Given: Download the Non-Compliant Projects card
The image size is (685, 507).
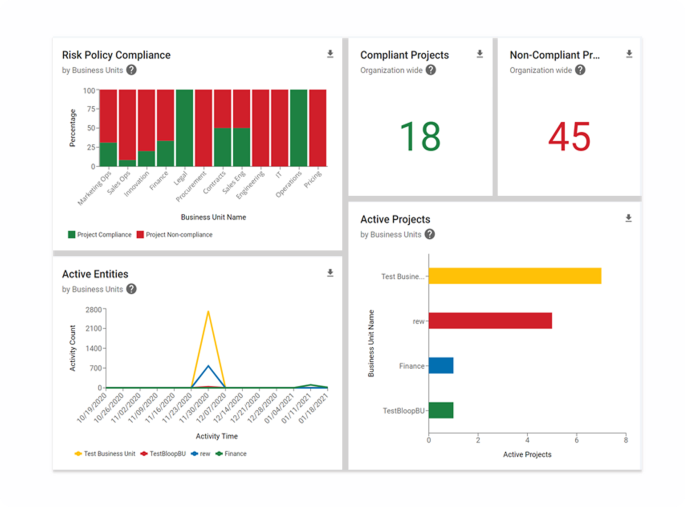Looking at the screenshot, I should 629,54.
